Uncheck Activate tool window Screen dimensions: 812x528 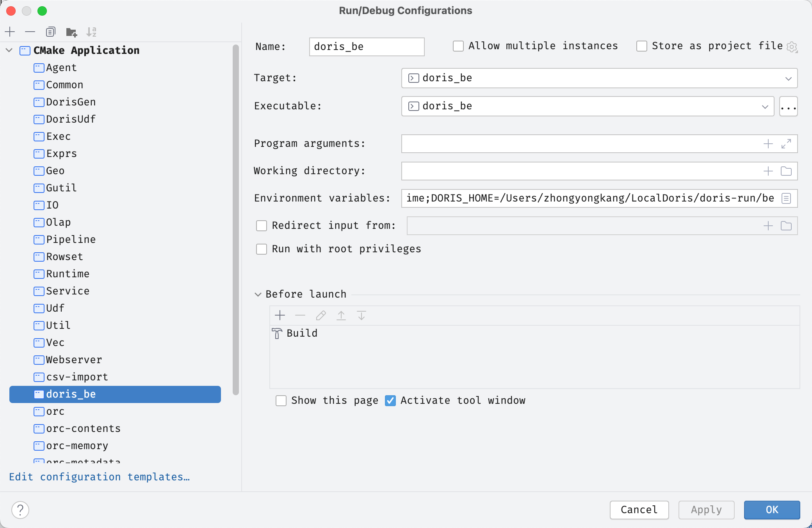[x=390, y=400]
